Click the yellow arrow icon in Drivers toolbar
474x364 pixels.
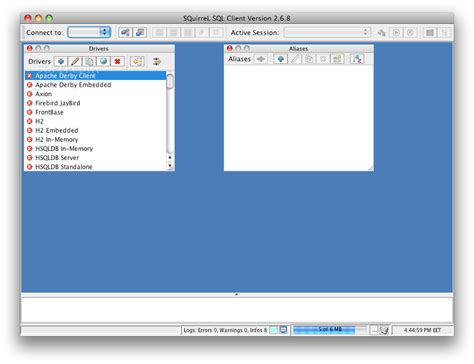(137, 61)
